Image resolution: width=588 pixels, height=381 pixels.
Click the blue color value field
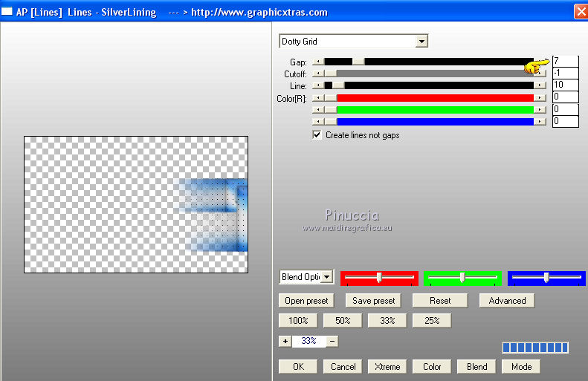(566, 121)
